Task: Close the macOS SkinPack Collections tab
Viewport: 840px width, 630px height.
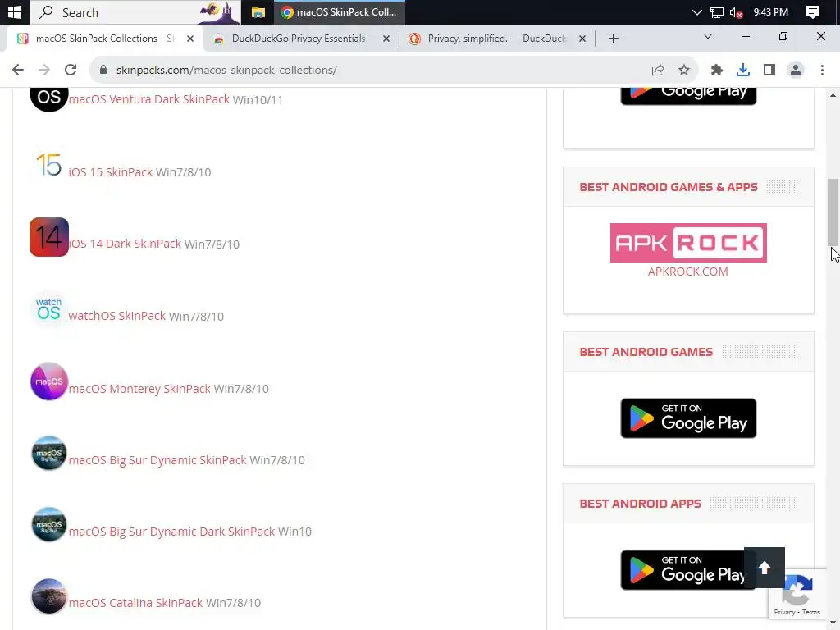Action: 190,39
